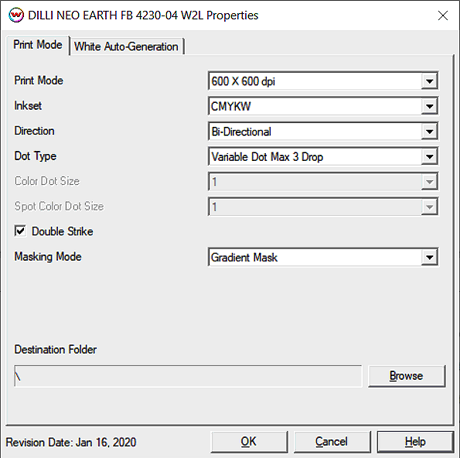Click the disabled Spot Color Dot Size dropdown
The height and width of the screenshot is (458, 460).
point(323,207)
